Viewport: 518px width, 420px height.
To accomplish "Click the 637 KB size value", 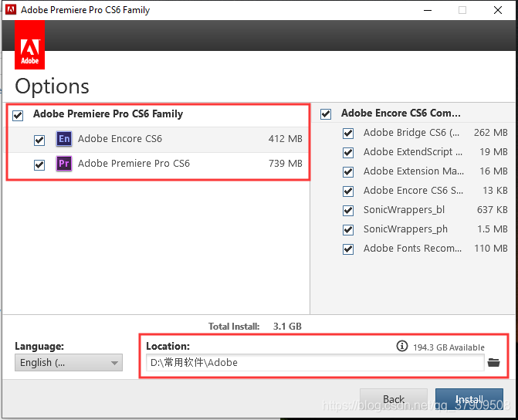I will coord(493,209).
